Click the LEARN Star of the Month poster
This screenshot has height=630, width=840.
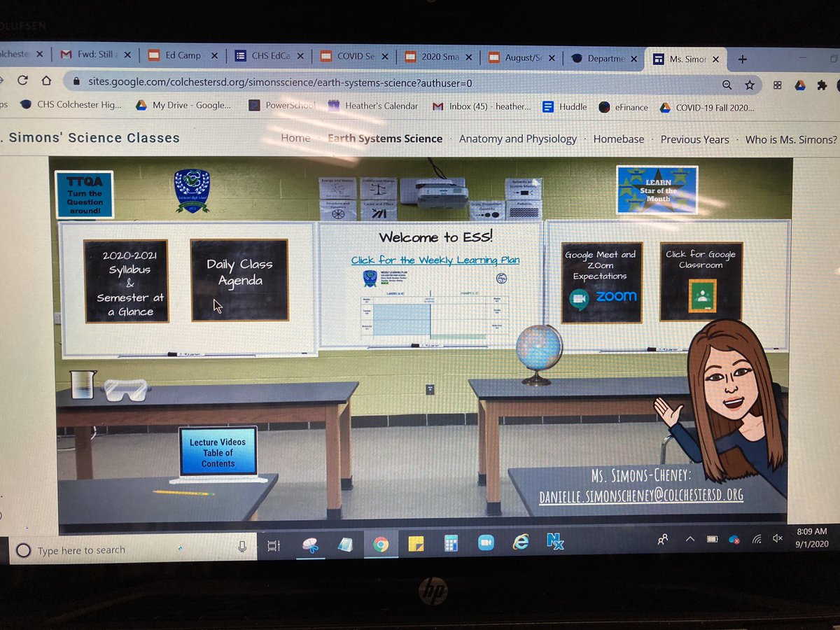point(657,190)
